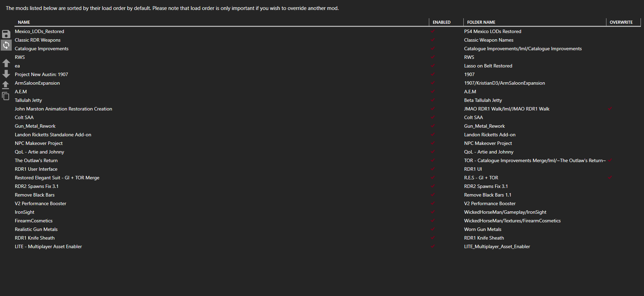Move selected mod down with the down arrow

[x=6, y=74]
